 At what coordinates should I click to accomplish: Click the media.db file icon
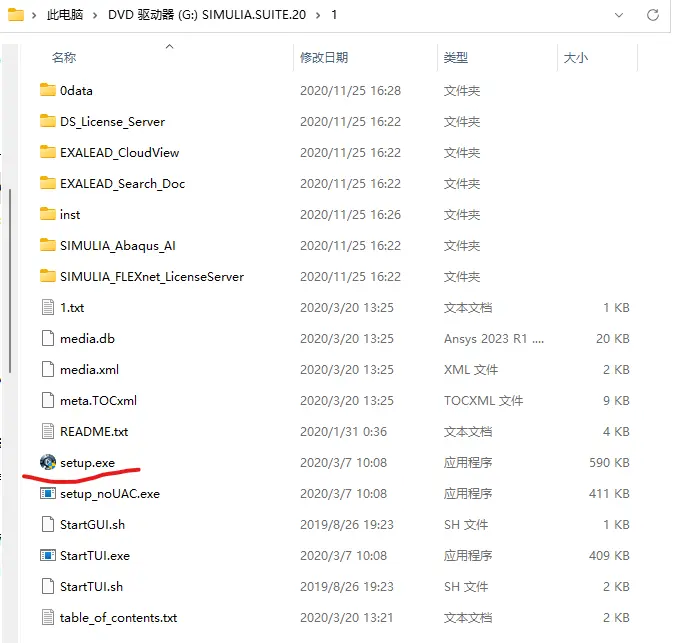[x=47, y=338]
